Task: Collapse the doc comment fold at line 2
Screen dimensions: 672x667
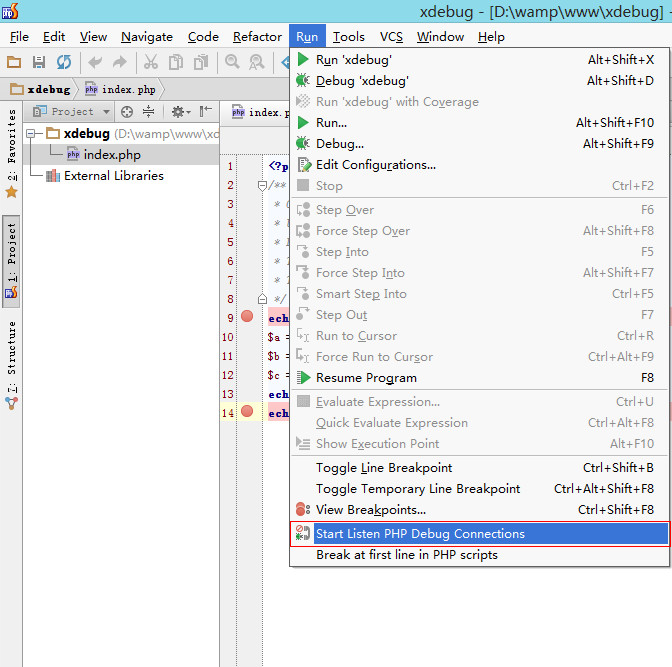Action: pos(262,186)
